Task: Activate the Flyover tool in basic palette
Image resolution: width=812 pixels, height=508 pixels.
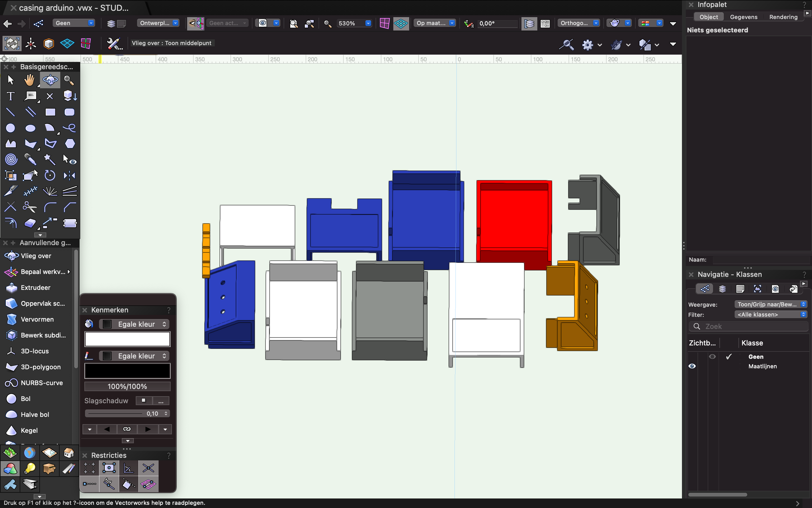Action: click(x=50, y=80)
